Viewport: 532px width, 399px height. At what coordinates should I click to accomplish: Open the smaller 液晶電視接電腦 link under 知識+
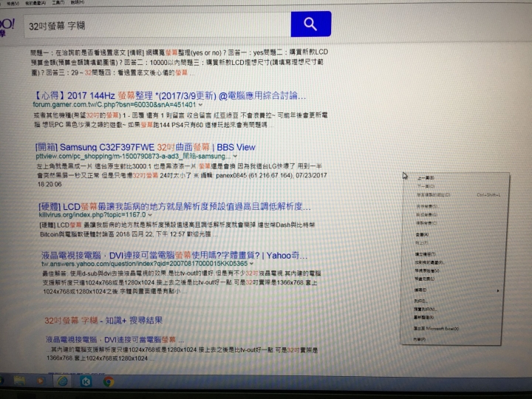click(115, 340)
